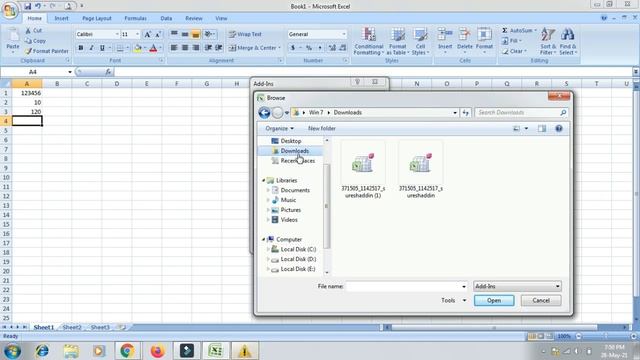The image size is (640, 360).
Task: Save workbook from quick access toolbar
Action: 27,6
